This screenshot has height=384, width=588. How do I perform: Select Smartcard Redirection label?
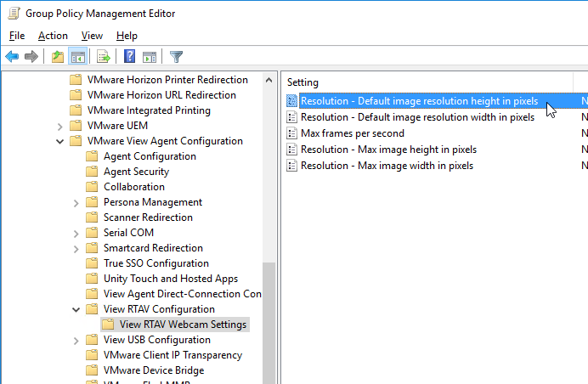(153, 248)
